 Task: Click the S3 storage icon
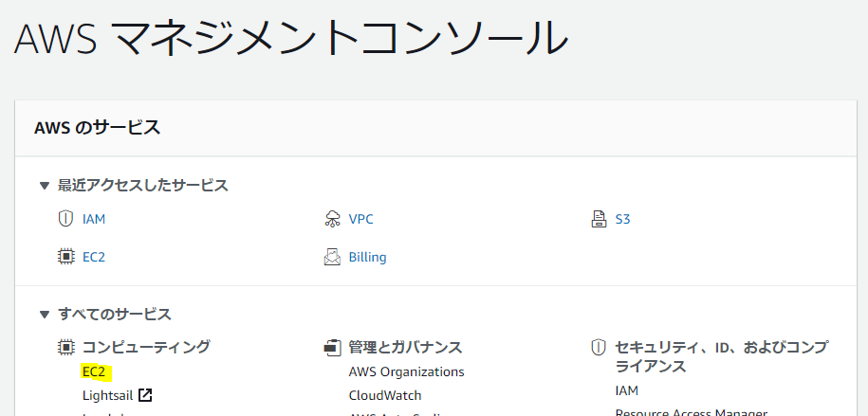[x=599, y=219]
